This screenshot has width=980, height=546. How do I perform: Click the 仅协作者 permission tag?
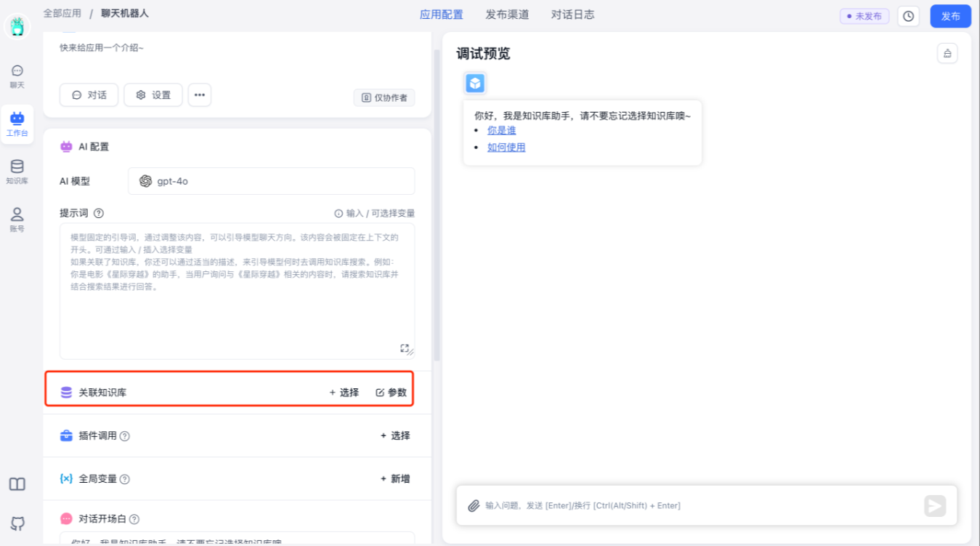pyautogui.click(x=384, y=97)
